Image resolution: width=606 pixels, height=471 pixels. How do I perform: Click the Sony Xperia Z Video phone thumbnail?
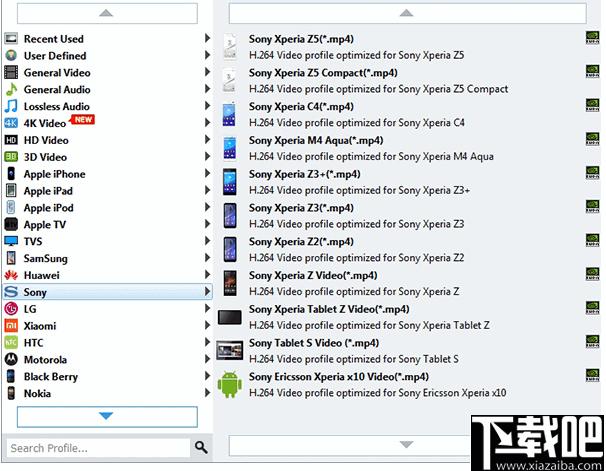pyautogui.click(x=230, y=283)
